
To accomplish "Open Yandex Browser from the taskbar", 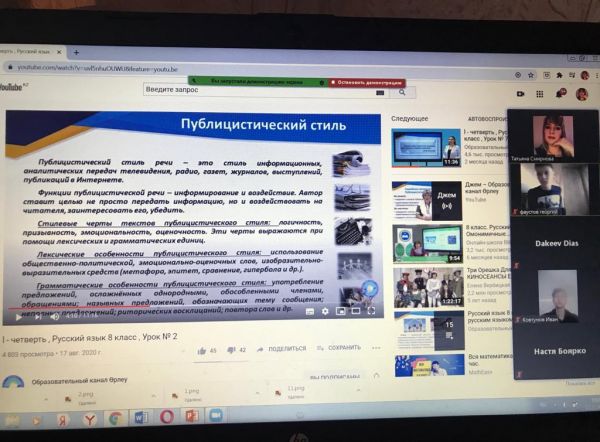I will (90, 418).
